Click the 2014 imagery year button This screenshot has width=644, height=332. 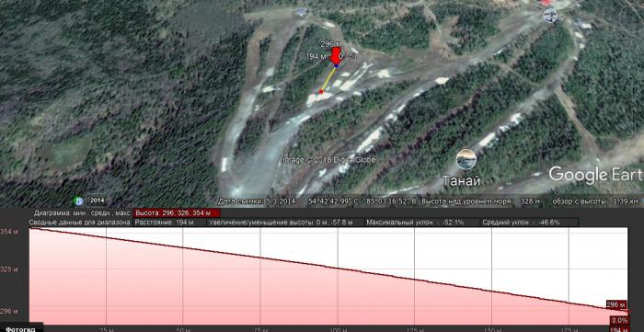(x=97, y=200)
